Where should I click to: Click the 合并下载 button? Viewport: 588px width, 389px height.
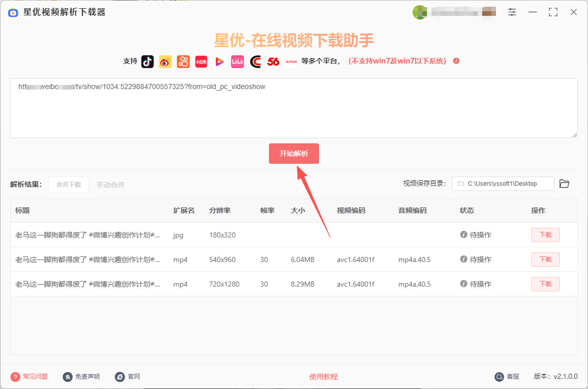click(x=69, y=185)
